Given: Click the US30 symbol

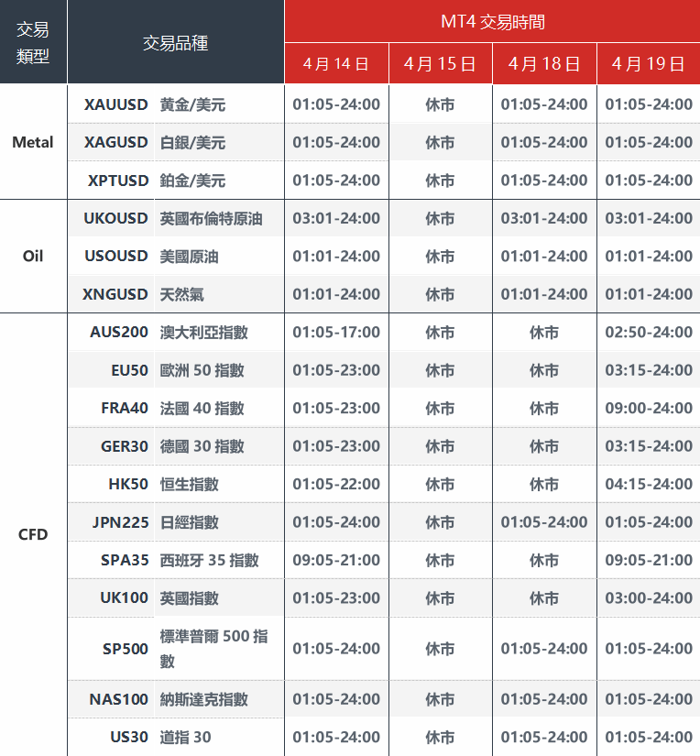Looking at the screenshot, I should click(129, 737).
